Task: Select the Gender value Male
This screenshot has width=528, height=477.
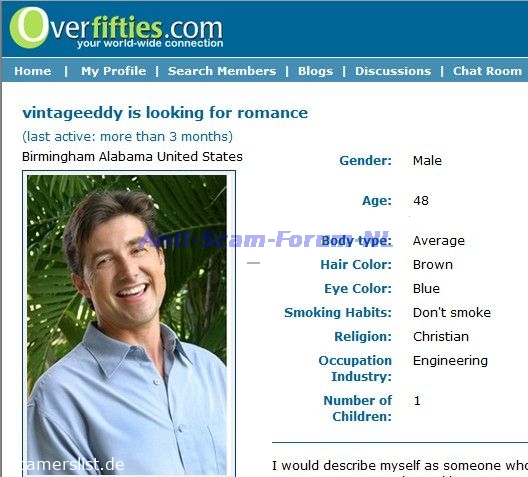Action: [x=427, y=161]
